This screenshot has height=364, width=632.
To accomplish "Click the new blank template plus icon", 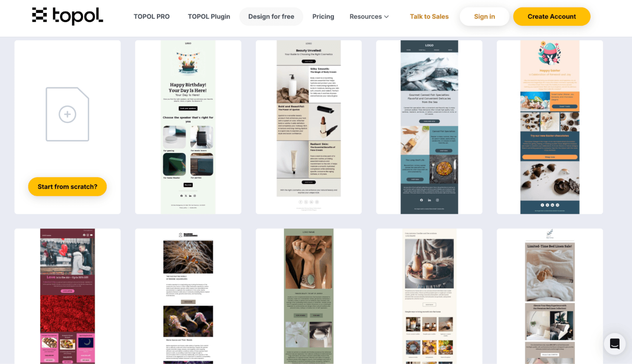I will 67,114.
